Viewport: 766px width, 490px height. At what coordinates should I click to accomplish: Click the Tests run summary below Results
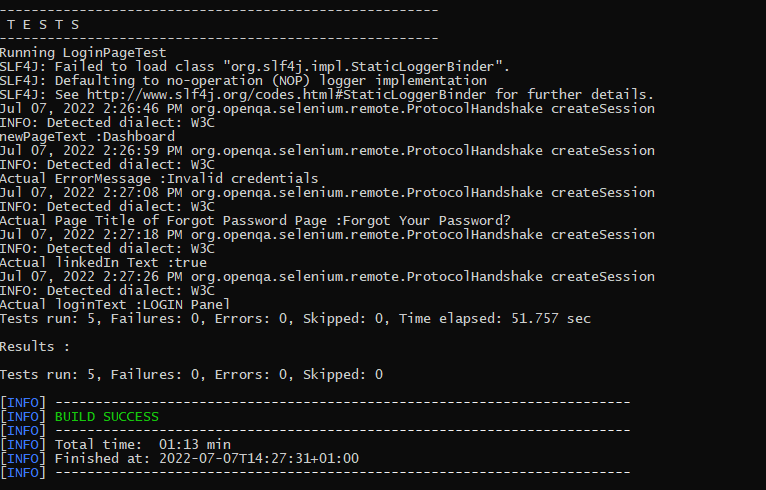click(x=191, y=374)
